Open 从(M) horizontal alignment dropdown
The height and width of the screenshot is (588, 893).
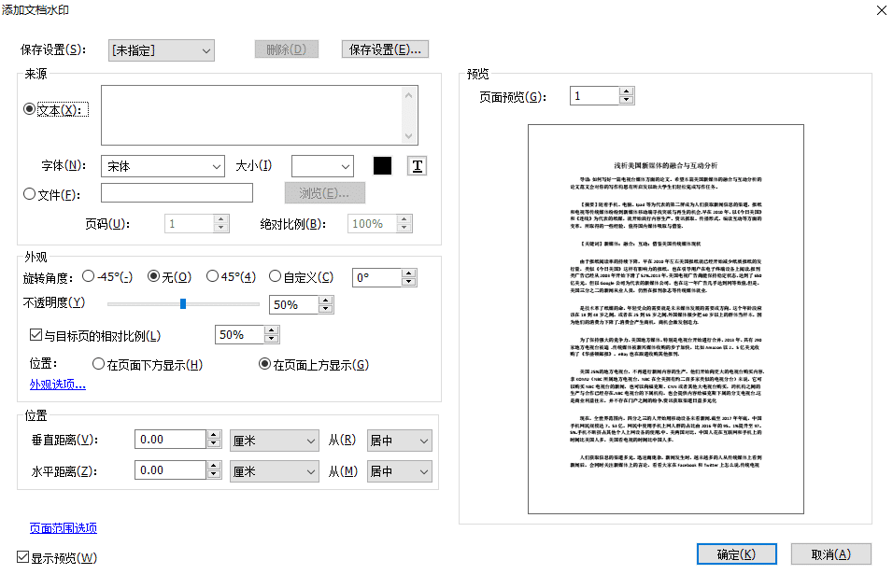pyautogui.click(x=399, y=471)
